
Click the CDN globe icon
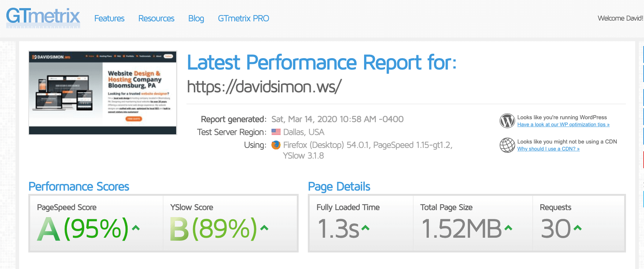507,145
